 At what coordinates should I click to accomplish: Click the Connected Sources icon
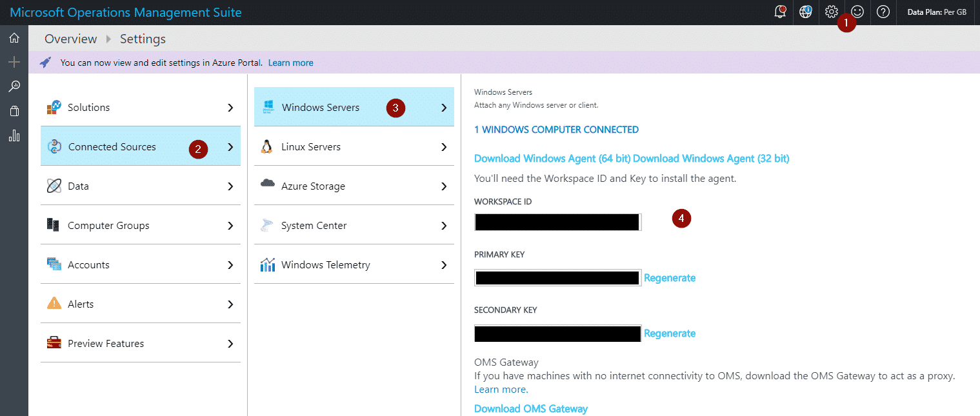[55, 146]
